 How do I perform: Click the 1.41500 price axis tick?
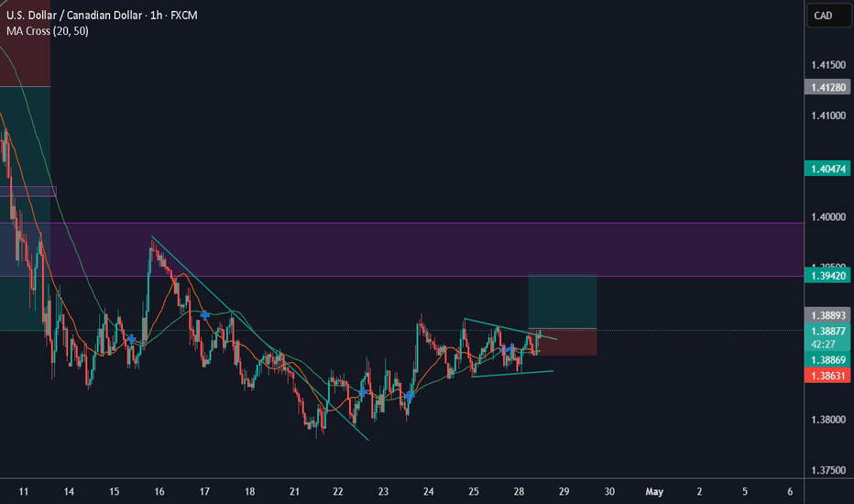(828, 65)
